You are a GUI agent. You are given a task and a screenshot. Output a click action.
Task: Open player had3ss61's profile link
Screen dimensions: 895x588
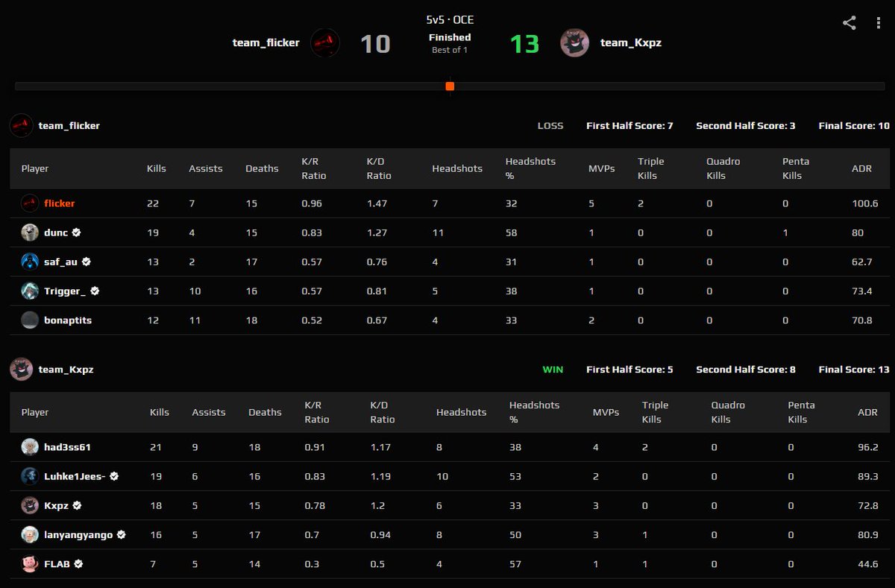pos(67,447)
